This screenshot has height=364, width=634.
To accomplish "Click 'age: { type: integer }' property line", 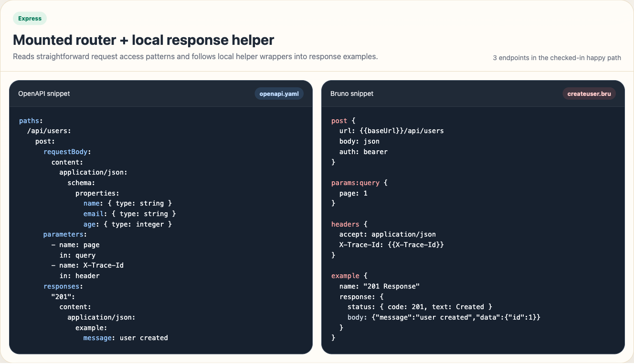I will (x=127, y=224).
